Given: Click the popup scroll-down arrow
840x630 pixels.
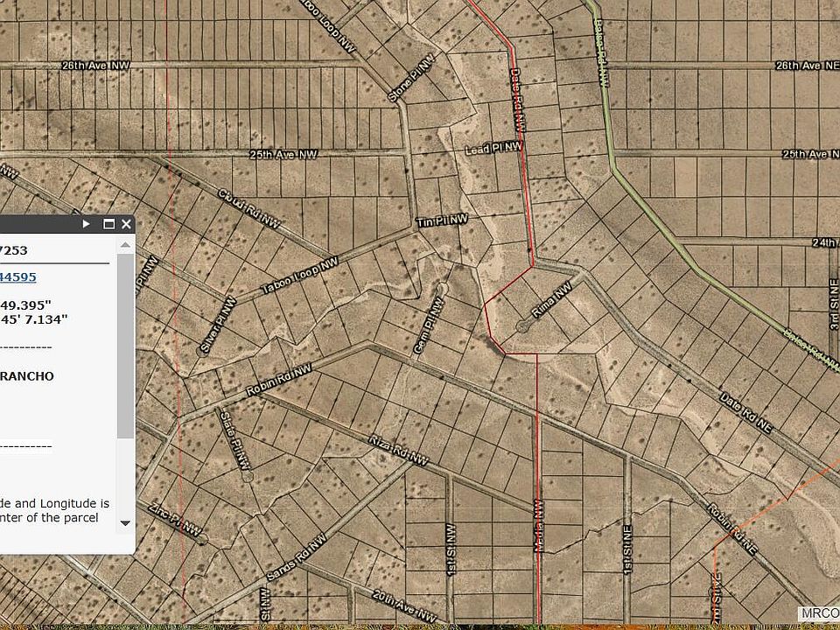Looking at the screenshot, I should point(125,523).
